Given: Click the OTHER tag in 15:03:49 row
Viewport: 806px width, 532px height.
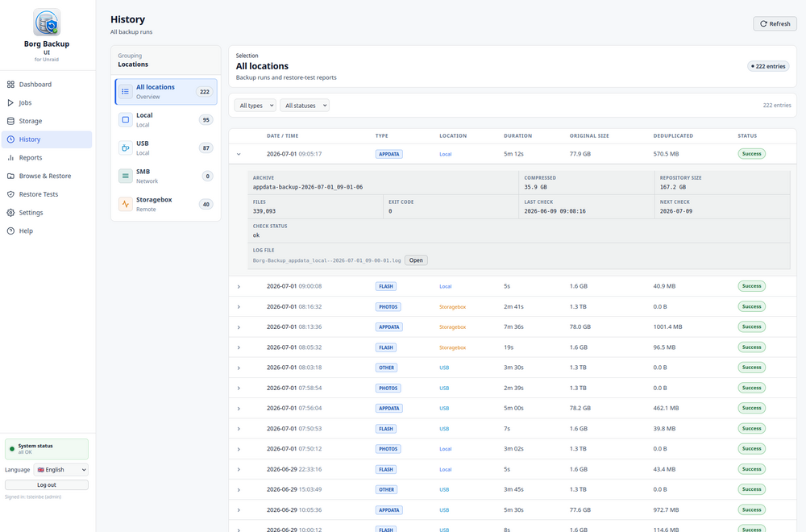Looking at the screenshot, I should 386,490.
